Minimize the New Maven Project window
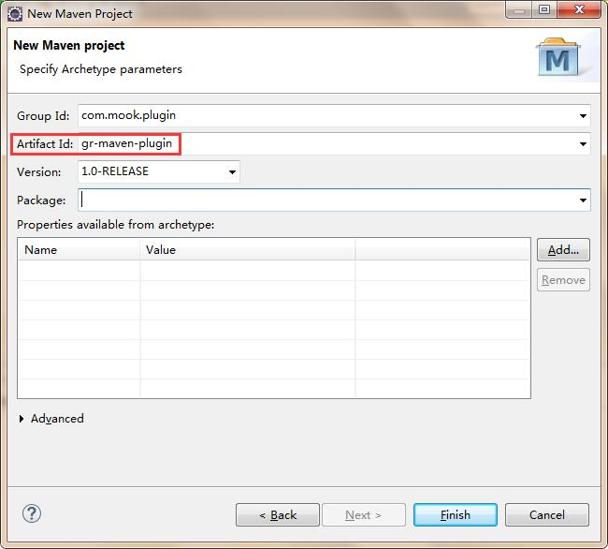Image resolution: width=608 pixels, height=549 pixels. click(x=519, y=10)
